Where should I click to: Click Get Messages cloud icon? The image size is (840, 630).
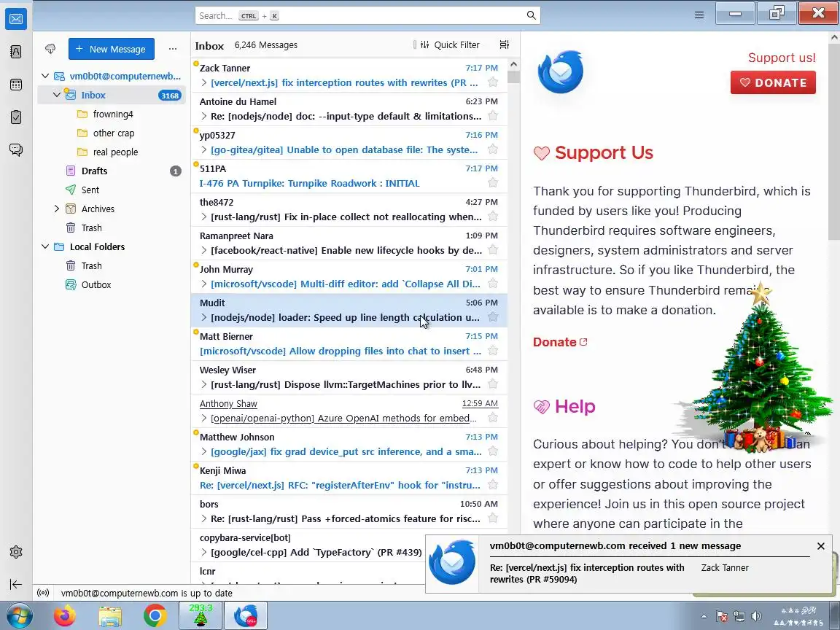pos(50,49)
